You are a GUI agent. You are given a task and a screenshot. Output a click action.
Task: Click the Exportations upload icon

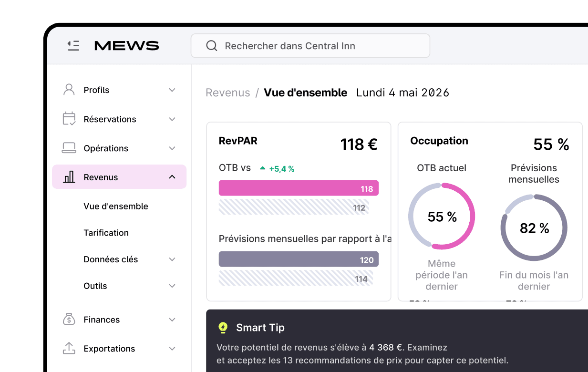69,349
